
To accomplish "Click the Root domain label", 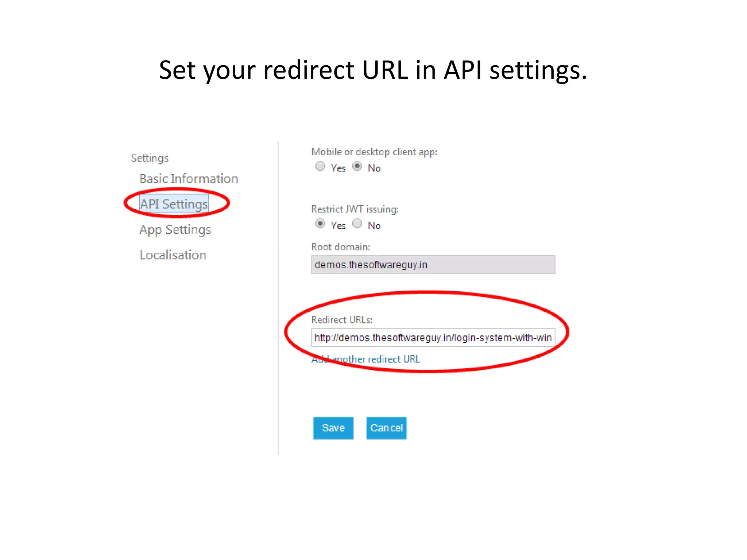I will (x=341, y=247).
